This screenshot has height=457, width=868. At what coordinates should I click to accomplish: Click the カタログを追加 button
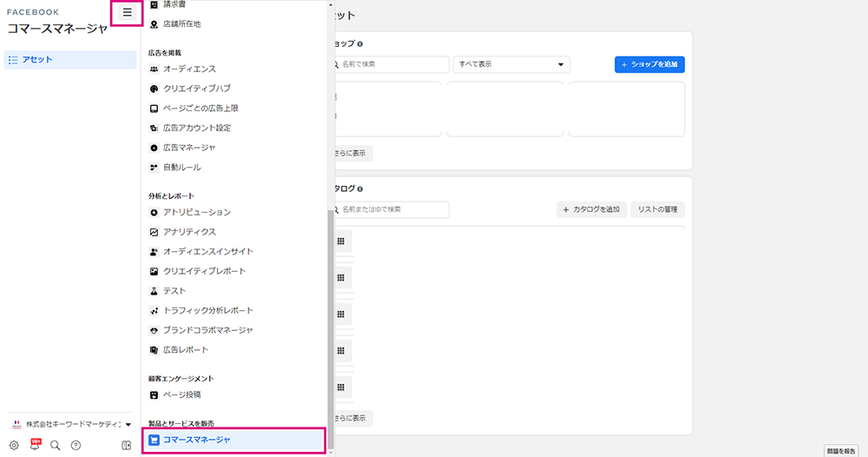coord(591,209)
